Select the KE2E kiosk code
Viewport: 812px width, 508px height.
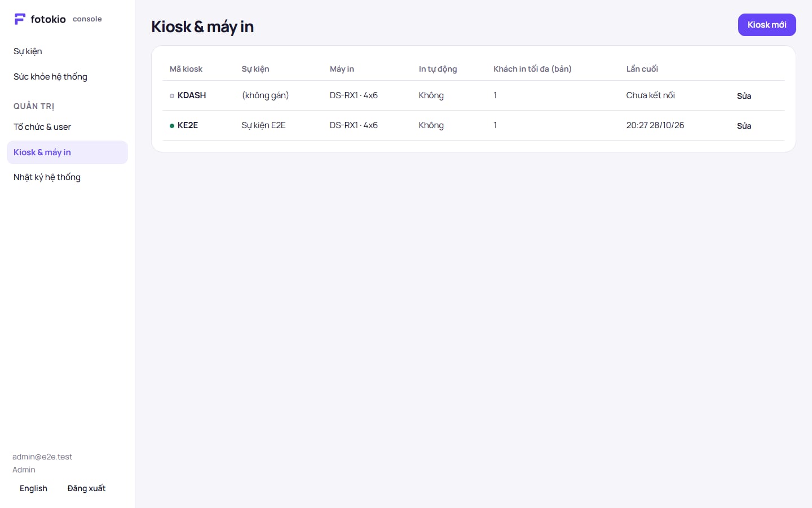tap(188, 125)
